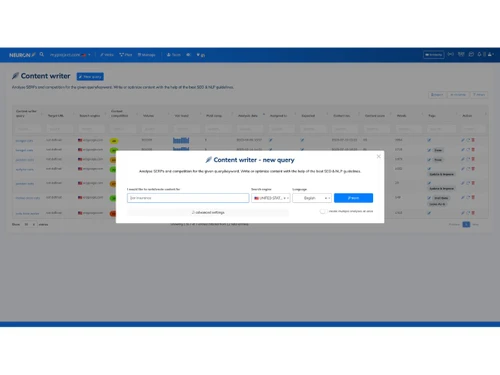Screen dimensions: 500x375
Task: Click the Previous pagination link
Action: pyautogui.click(x=454, y=224)
